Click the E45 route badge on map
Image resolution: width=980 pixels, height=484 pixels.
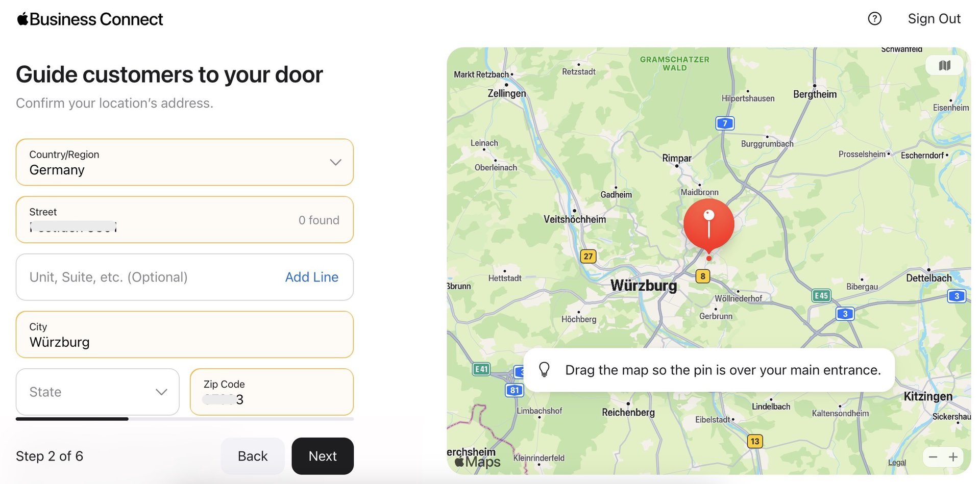(821, 296)
